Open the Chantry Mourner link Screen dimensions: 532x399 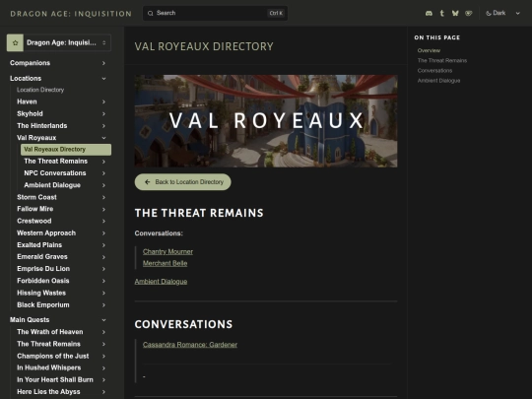(x=167, y=252)
